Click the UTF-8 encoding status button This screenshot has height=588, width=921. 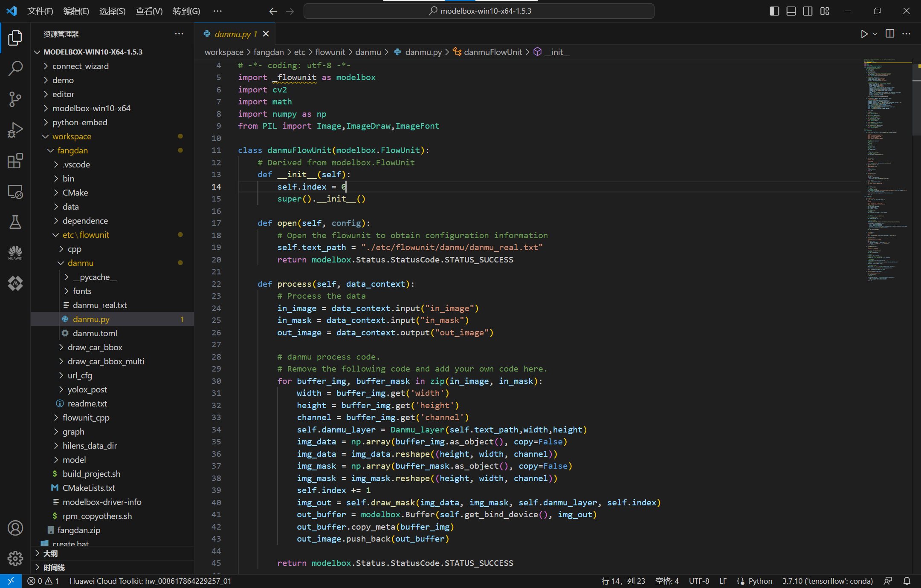click(x=699, y=581)
